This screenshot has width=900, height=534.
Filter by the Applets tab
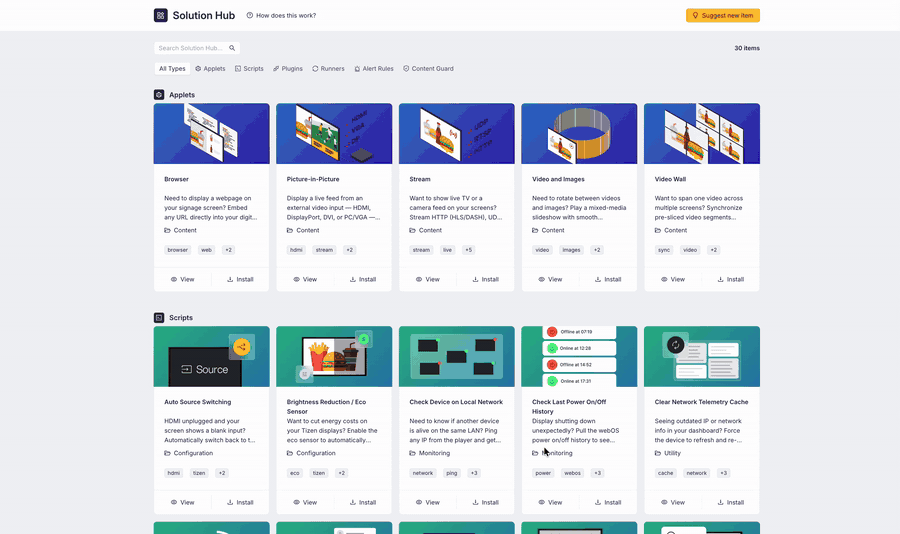[x=210, y=68]
